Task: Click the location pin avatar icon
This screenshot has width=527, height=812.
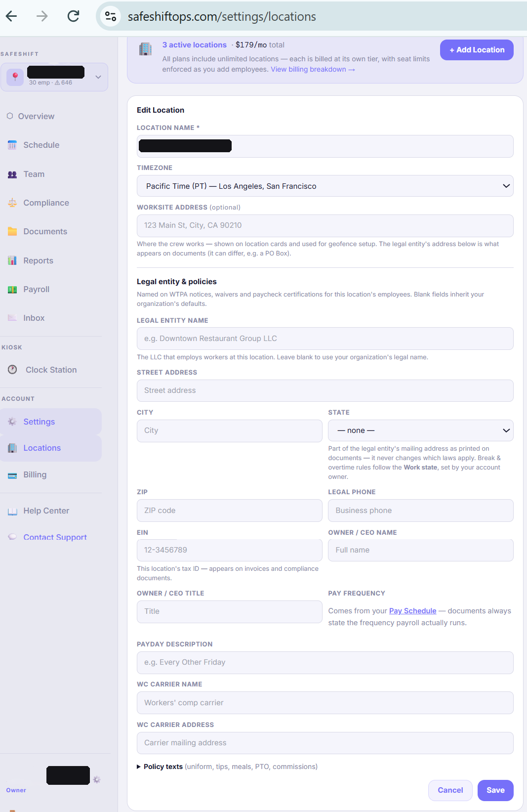Action: (15, 77)
